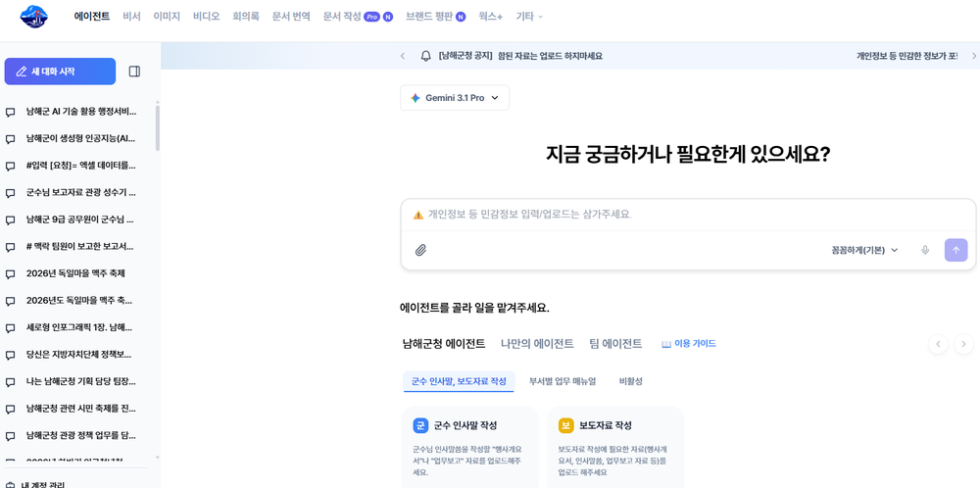Select the 군수 인사말, 보도자료 작성 subtab
The width and height of the screenshot is (980, 488).
[459, 381]
